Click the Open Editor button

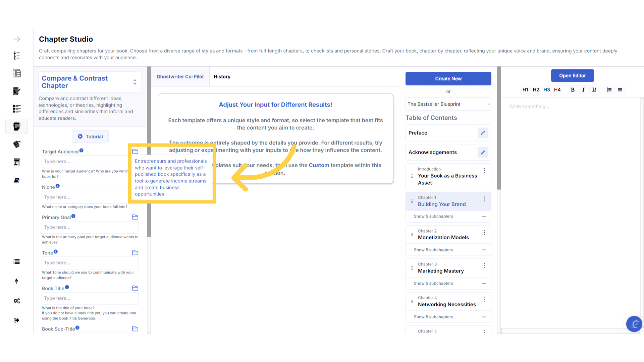[x=572, y=76]
